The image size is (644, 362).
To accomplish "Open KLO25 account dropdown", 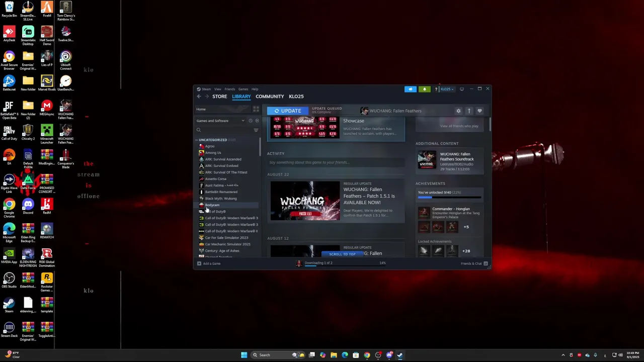I will (447, 89).
